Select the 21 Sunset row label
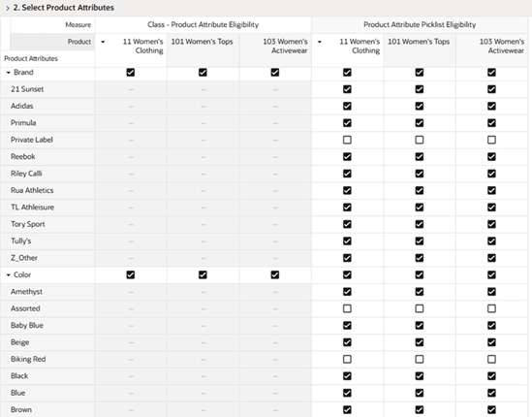 click(x=27, y=89)
